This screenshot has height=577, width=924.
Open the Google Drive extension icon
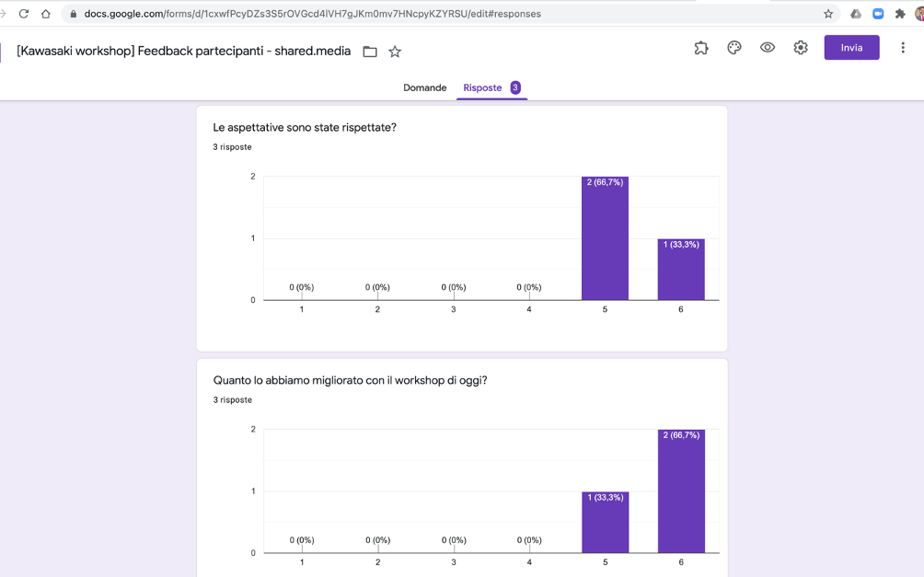click(x=856, y=14)
